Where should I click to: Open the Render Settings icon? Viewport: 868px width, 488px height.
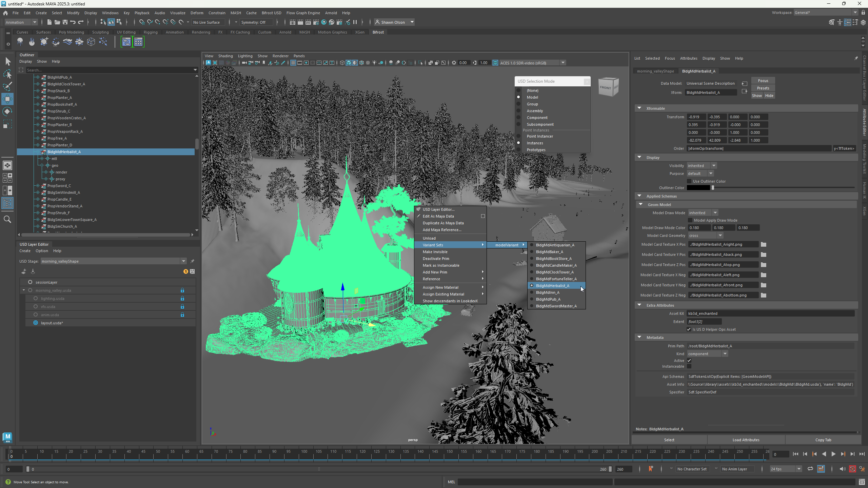point(316,22)
